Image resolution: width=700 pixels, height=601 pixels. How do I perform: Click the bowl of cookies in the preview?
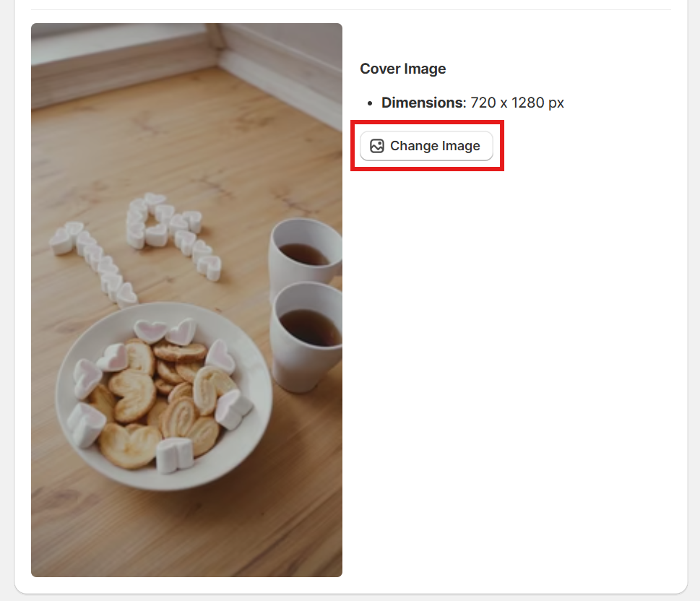tap(164, 397)
